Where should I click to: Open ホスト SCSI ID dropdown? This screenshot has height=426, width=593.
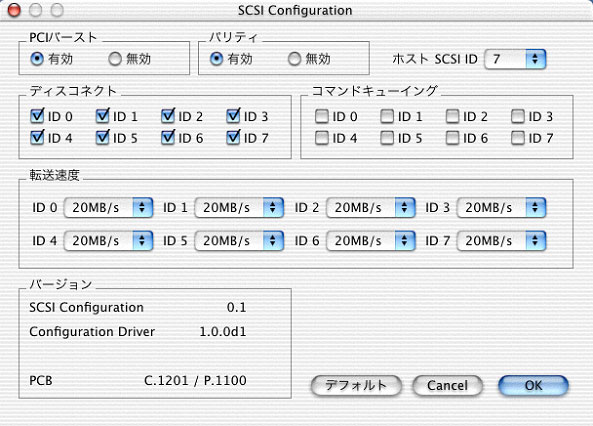click(515, 59)
